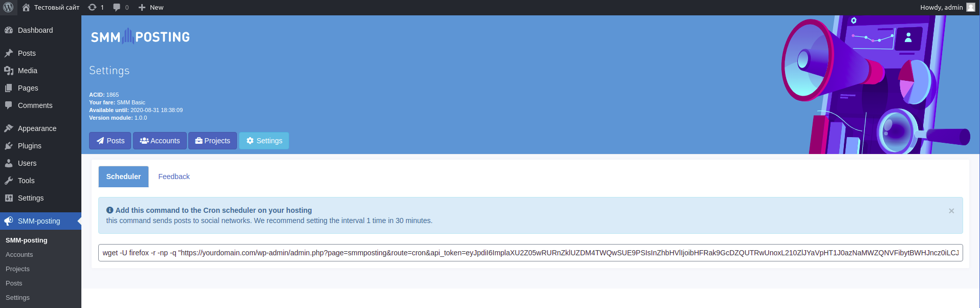The height and width of the screenshot is (308, 980).
Task: Dismiss the Cron scheduler notice
Action: point(951,211)
